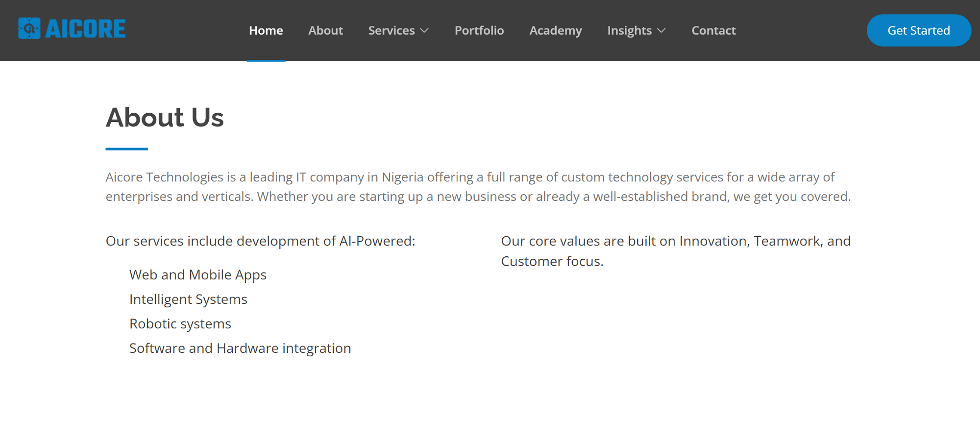Select Software and Hardware integration item
Viewport: 980px width, 443px height.
click(x=240, y=348)
